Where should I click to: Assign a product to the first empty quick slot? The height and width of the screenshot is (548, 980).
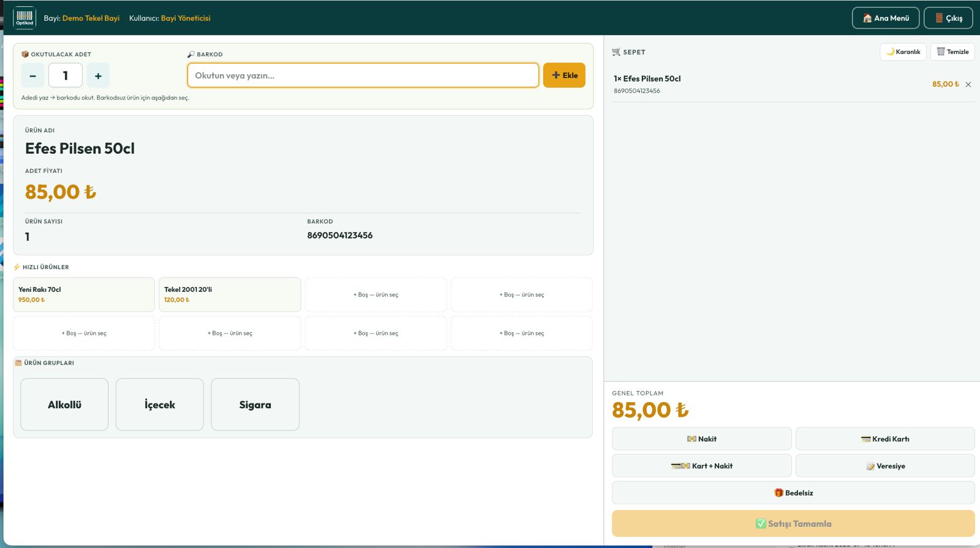click(376, 295)
